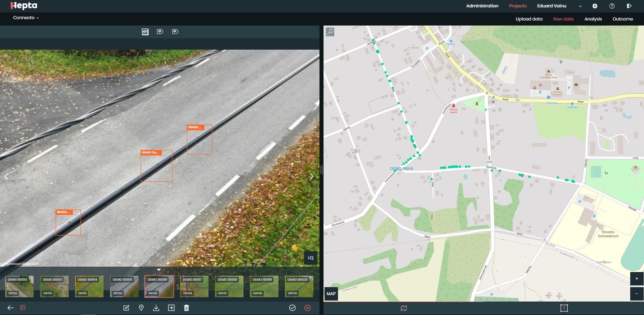Show all annotation labels tag icon
The width and height of the screenshot is (644, 315).
[160, 32]
